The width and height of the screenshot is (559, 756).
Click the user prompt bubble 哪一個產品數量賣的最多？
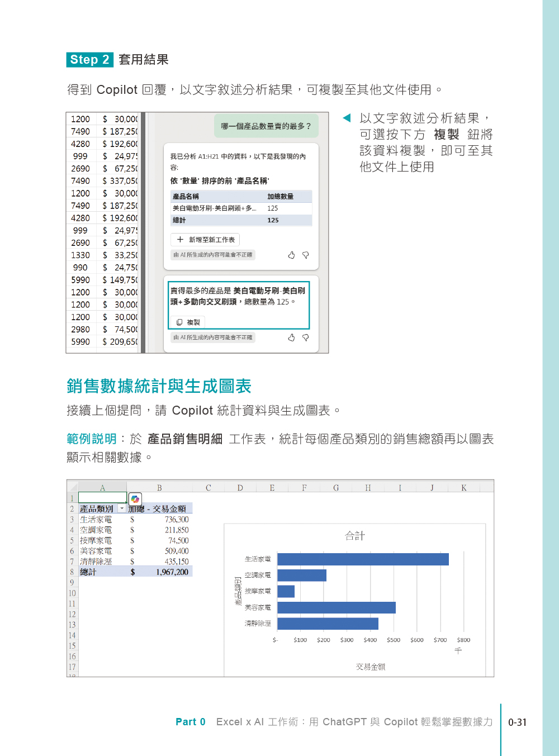pos(266,126)
